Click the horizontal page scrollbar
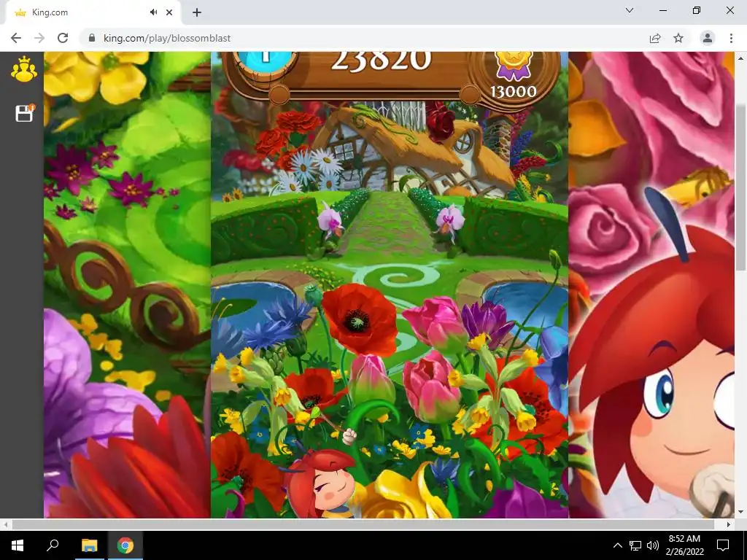Image resolution: width=747 pixels, height=560 pixels. [362, 524]
